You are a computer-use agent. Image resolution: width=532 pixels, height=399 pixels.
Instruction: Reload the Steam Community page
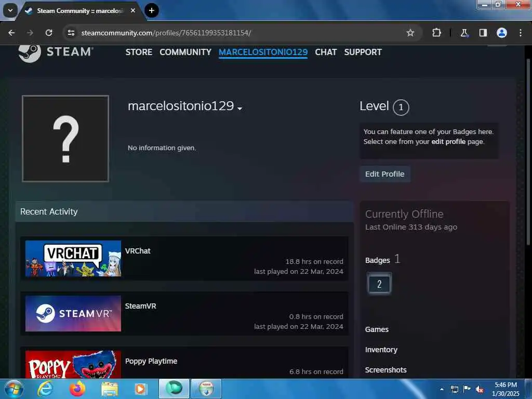49,33
